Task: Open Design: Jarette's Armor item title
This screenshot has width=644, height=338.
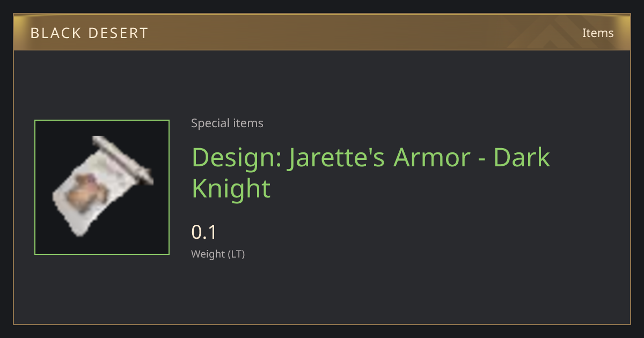Action: (x=371, y=173)
